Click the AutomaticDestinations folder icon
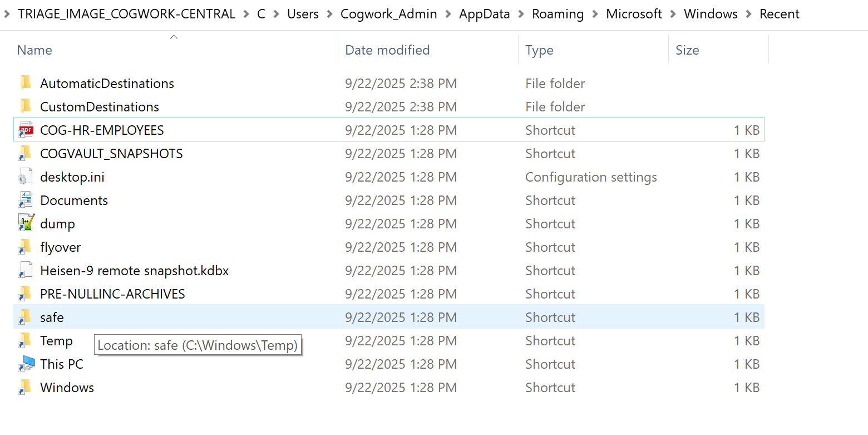Screen dimensions: 868x435 coord(26,83)
